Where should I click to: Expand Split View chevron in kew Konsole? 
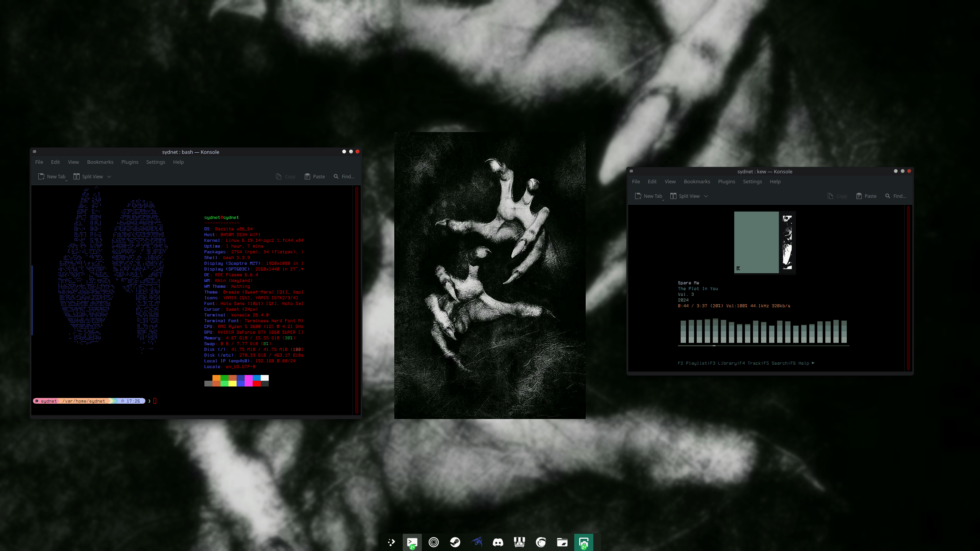click(706, 196)
